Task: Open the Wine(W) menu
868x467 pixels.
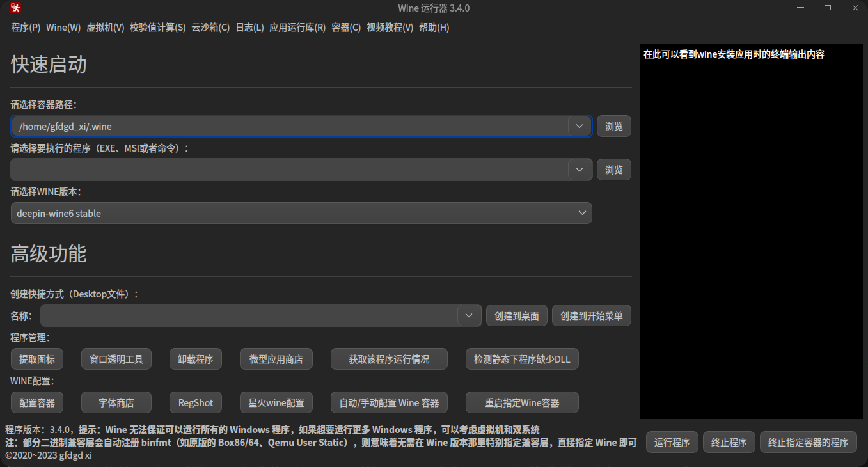Action: 63,28
